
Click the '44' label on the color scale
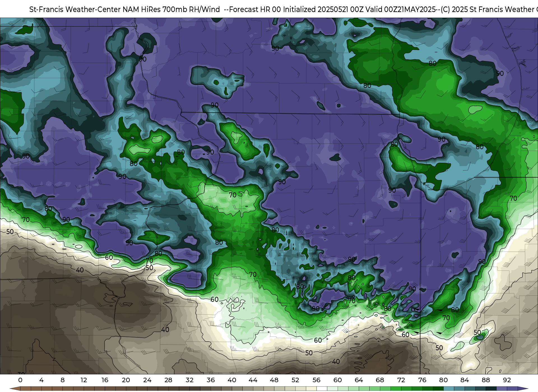253,380
